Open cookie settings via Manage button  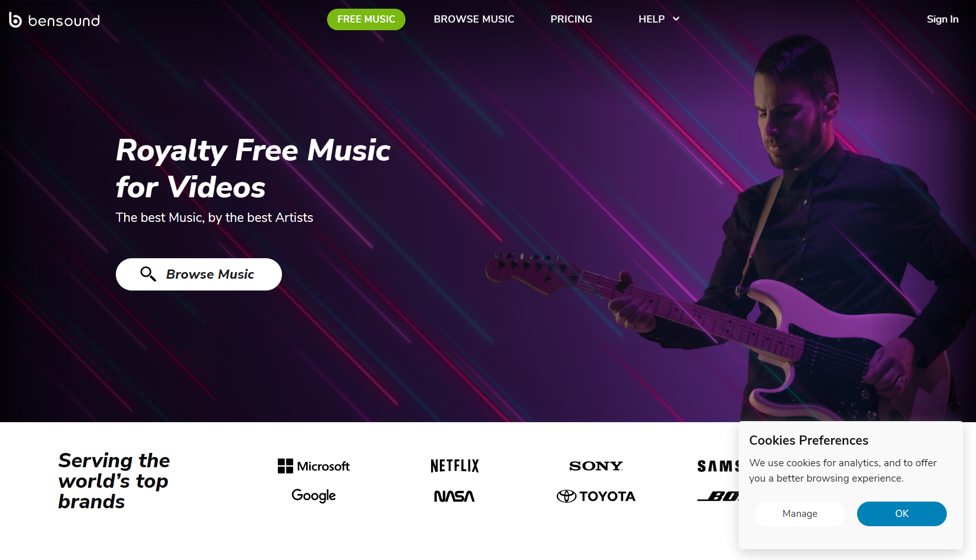coord(800,513)
